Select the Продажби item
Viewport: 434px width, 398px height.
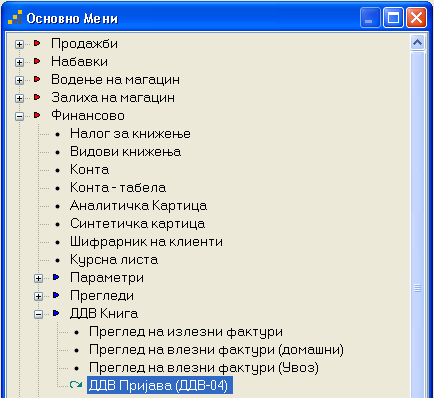click(x=84, y=44)
